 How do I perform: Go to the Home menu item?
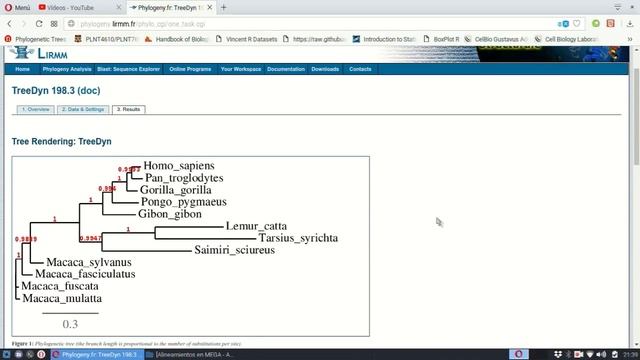(x=22, y=69)
